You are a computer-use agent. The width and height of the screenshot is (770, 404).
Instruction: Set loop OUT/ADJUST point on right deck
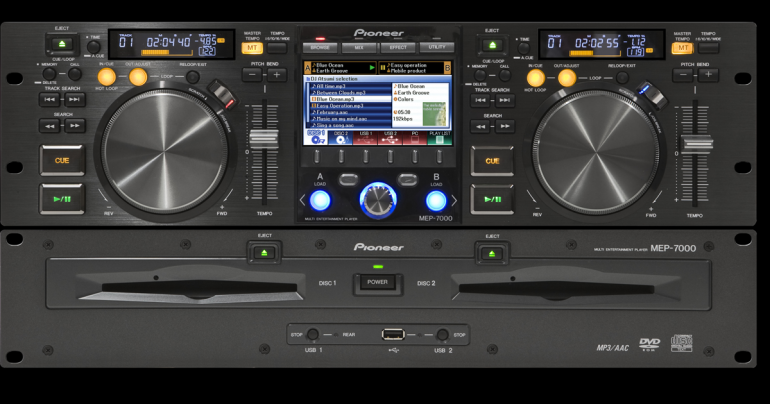[x=567, y=78]
